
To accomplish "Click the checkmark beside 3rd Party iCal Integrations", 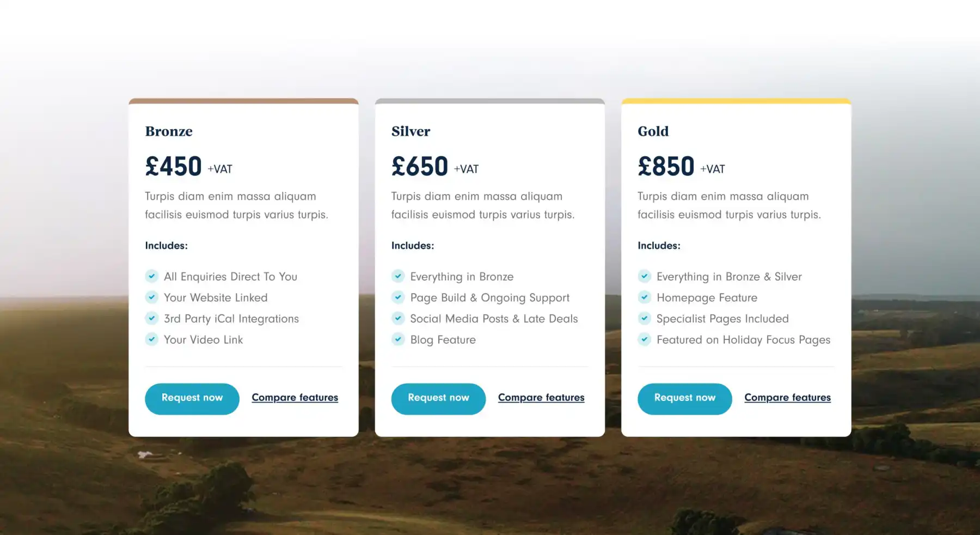I will tap(151, 318).
